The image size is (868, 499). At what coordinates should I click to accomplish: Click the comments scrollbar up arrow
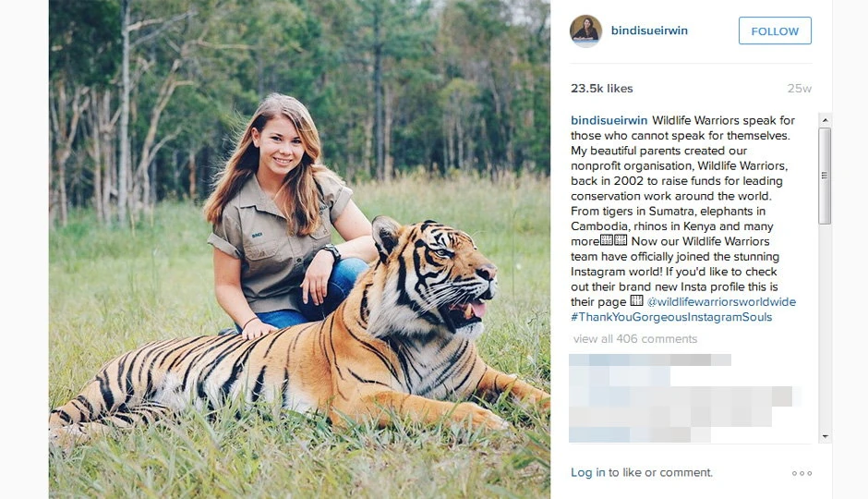pos(825,119)
